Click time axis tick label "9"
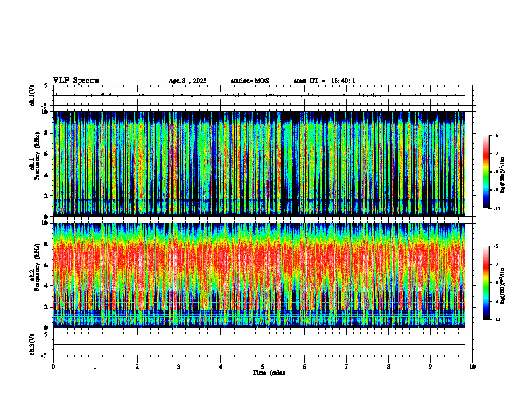This screenshot has height=411, width=532. coord(430,367)
